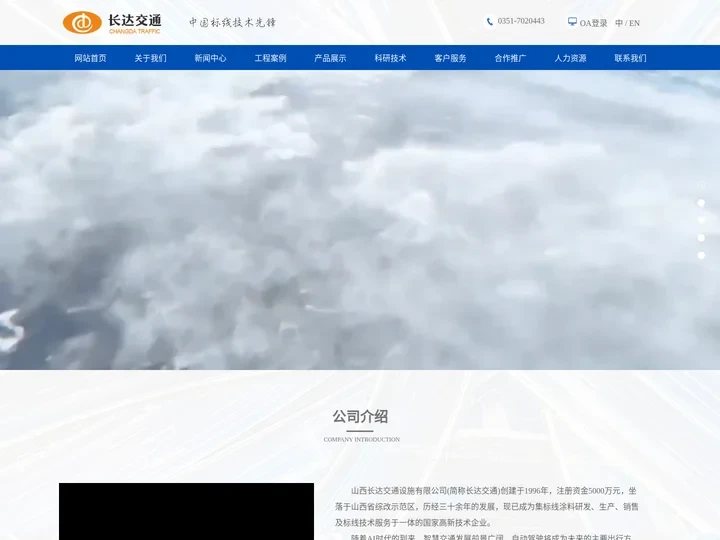Open the 新闻中心 menu item
Viewport: 720px width, 540px height.
(x=210, y=58)
